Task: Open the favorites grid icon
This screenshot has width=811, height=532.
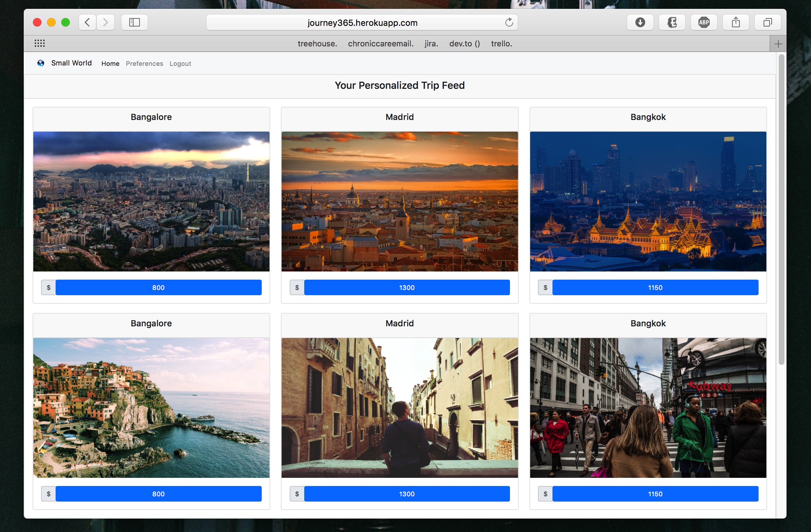Action: pos(40,44)
